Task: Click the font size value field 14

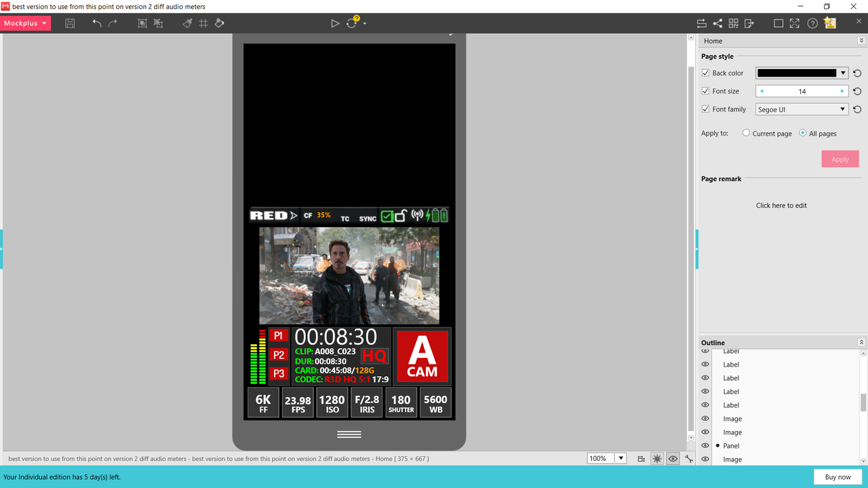Action: coord(802,91)
